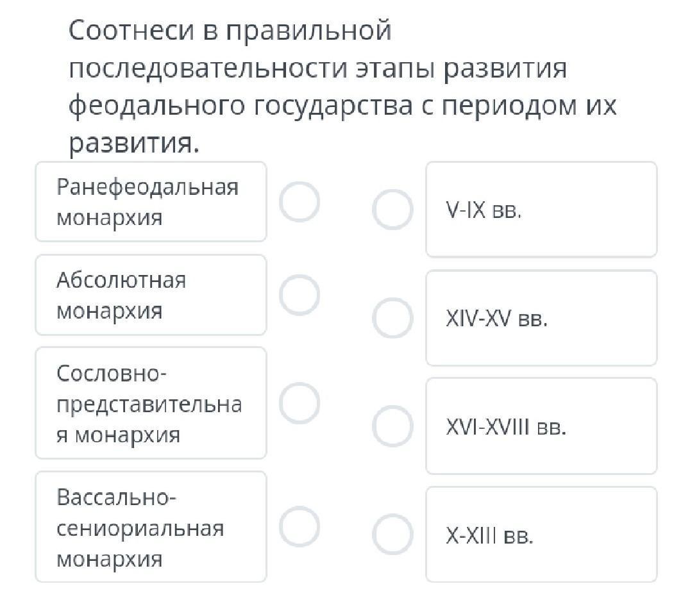
Task: Select the circle next to Ранефеодальная монархия
Action: (x=299, y=201)
